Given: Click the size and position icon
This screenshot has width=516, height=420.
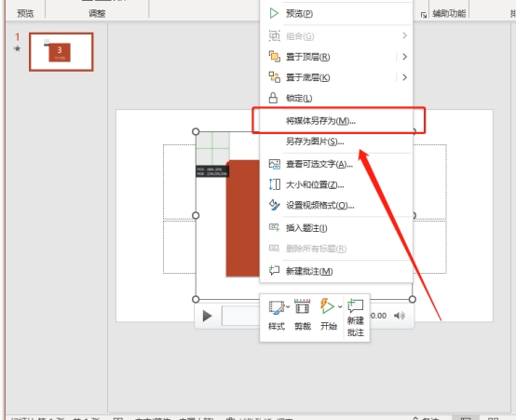Looking at the screenshot, I should (x=275, y=184).
